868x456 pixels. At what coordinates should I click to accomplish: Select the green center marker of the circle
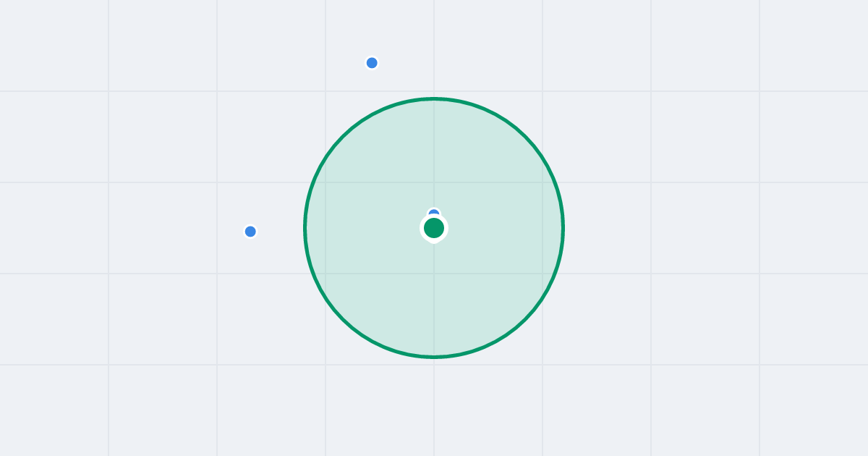[x=434, y=228]
